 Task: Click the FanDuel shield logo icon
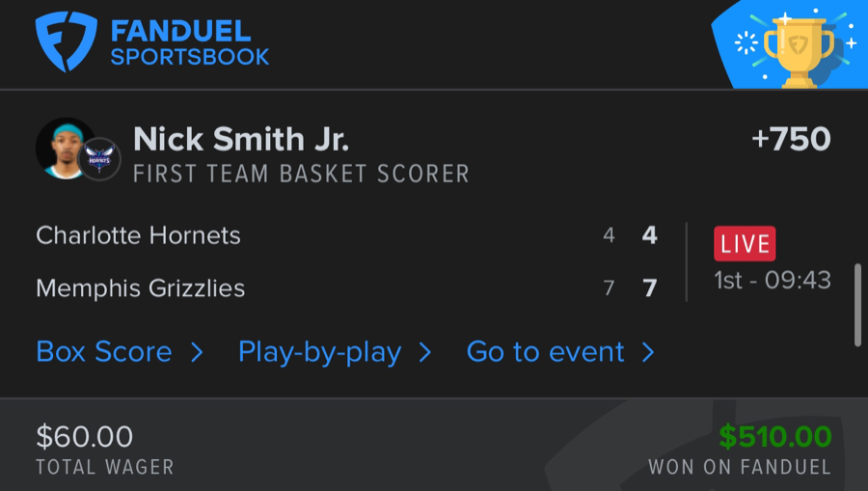point(67,42)
